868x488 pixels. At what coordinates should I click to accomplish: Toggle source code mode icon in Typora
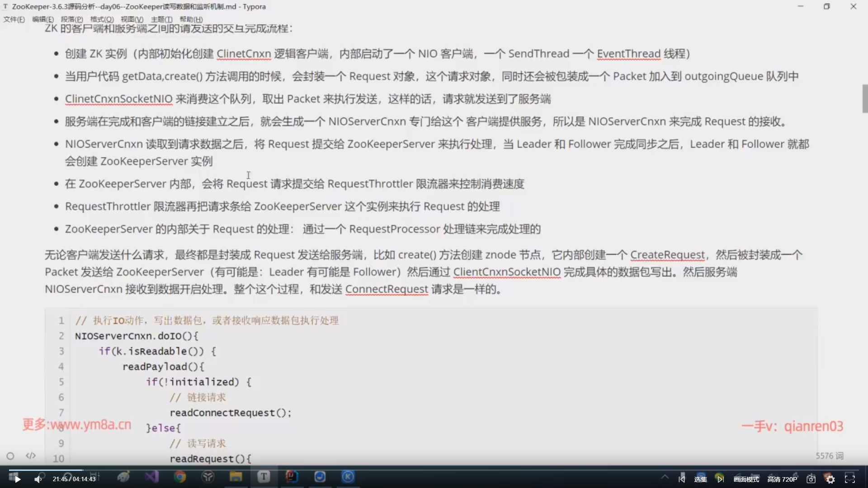click(x=31, y=456)
